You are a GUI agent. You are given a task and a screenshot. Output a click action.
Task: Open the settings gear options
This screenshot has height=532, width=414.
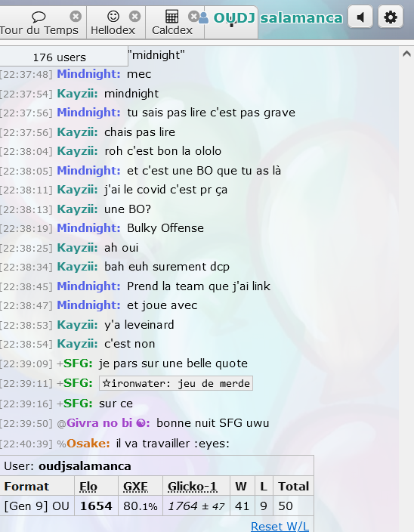tap(391, 17)
